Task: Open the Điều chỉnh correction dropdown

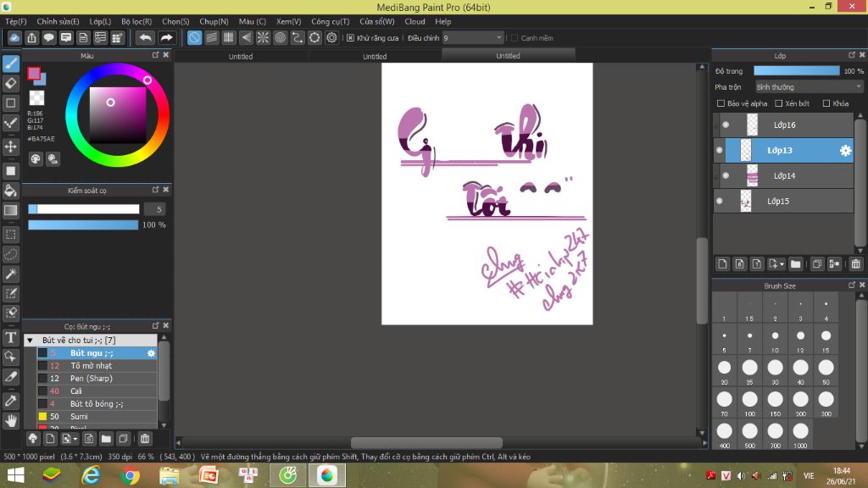Action: (473, 37)
